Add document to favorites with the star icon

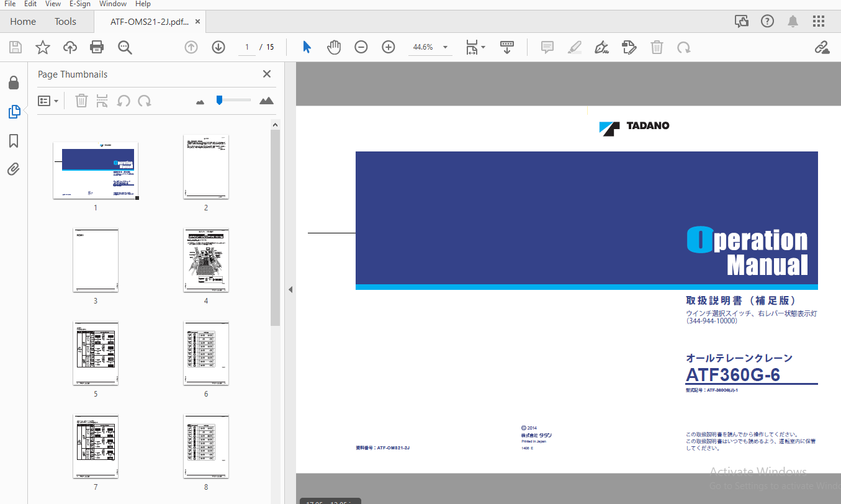42,47
